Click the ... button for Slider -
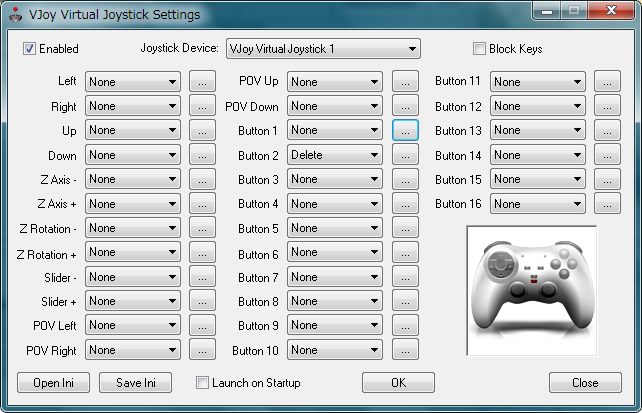This screenshot has width=642, height=413. click(202, 276)
